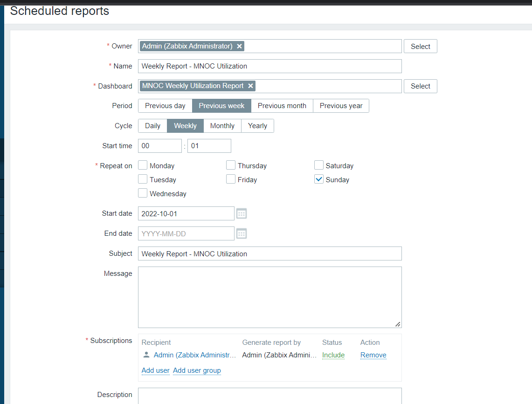This screenshot has width=532, height=404.
Task: Check the Monday checkbox
Action: coord(143,165)
